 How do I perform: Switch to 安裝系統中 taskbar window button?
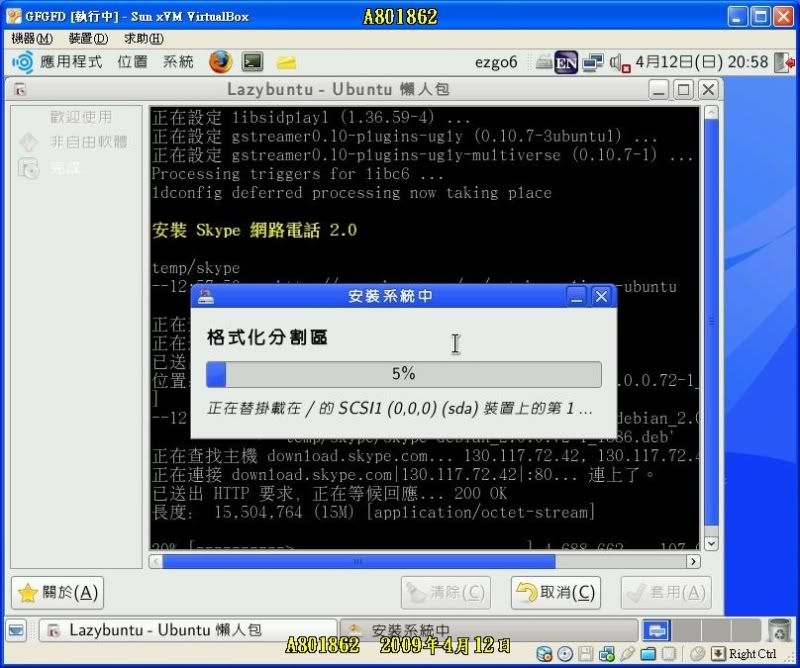point(488,631)
